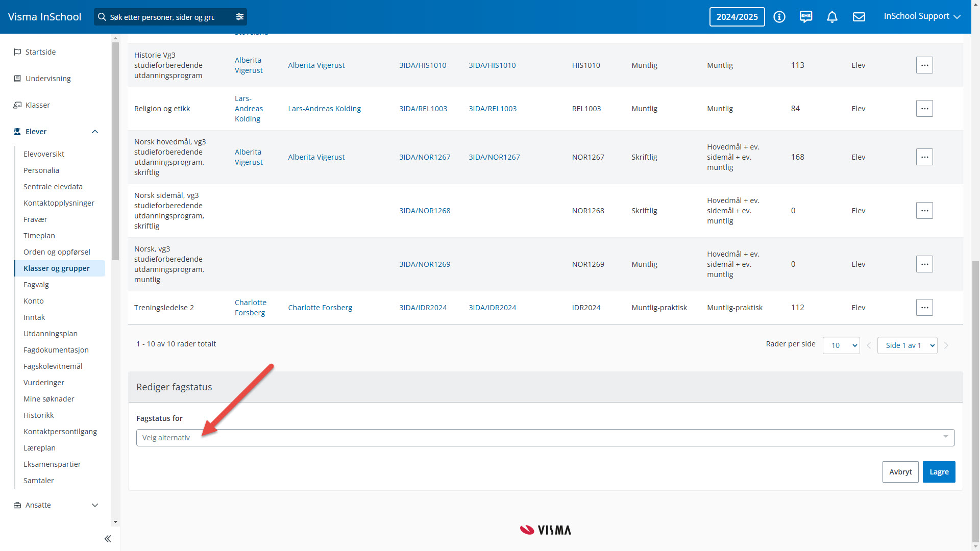Click the Lagre button
Screen dimensions: 980x551
[938, 472]
